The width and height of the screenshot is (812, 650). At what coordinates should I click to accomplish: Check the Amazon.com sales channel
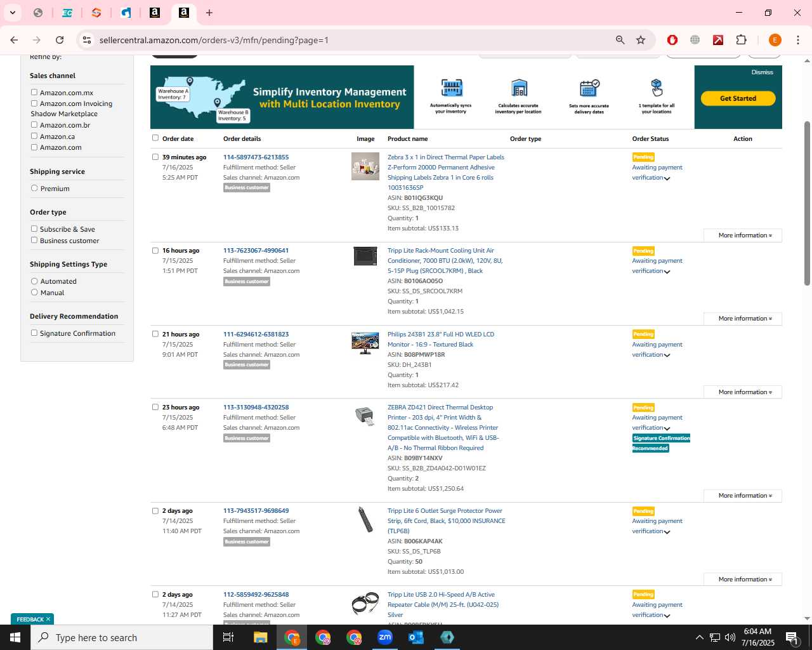pyautogui.click(x=34, y=147)
